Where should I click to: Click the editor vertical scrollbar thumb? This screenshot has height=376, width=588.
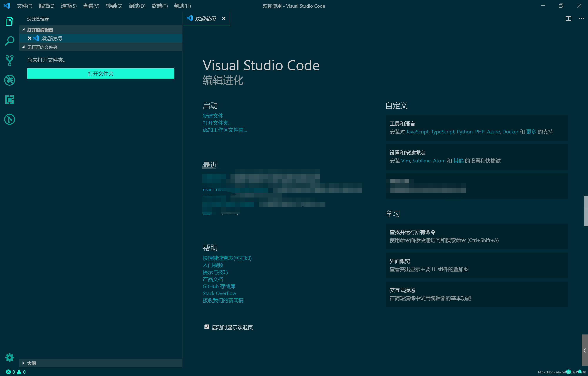tap(586, 211)
